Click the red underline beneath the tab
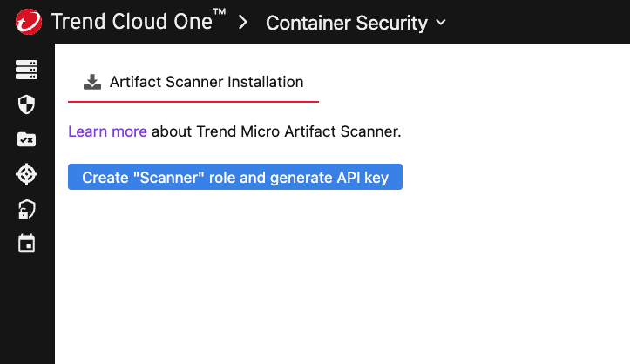The width and height of the screenshot is (630, 364). coord(193,102)
